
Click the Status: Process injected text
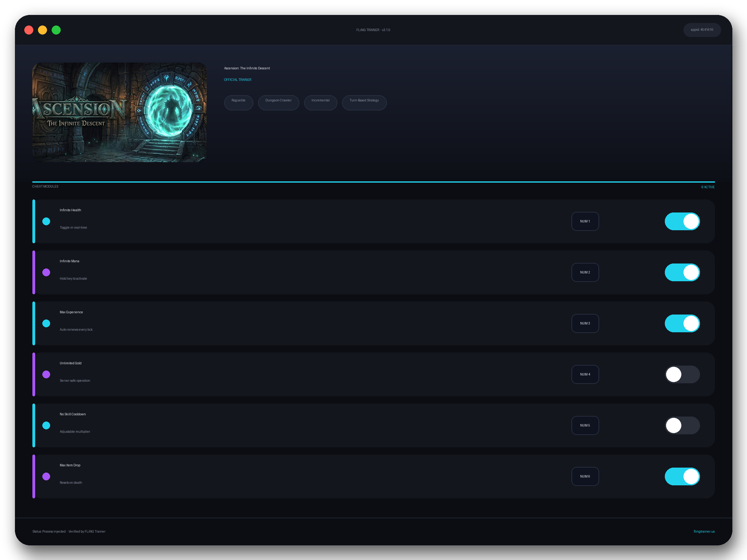[x=49, y=531]
